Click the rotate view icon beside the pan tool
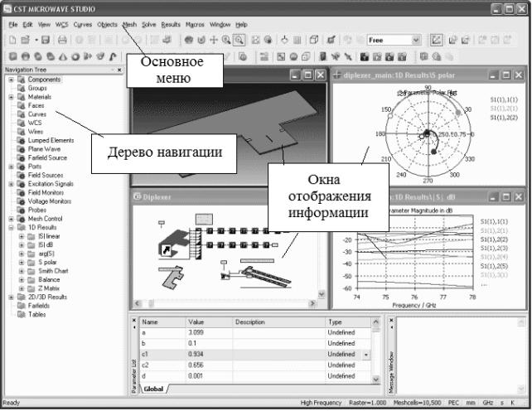Screen dimensions: 532x411 point(201,40)
